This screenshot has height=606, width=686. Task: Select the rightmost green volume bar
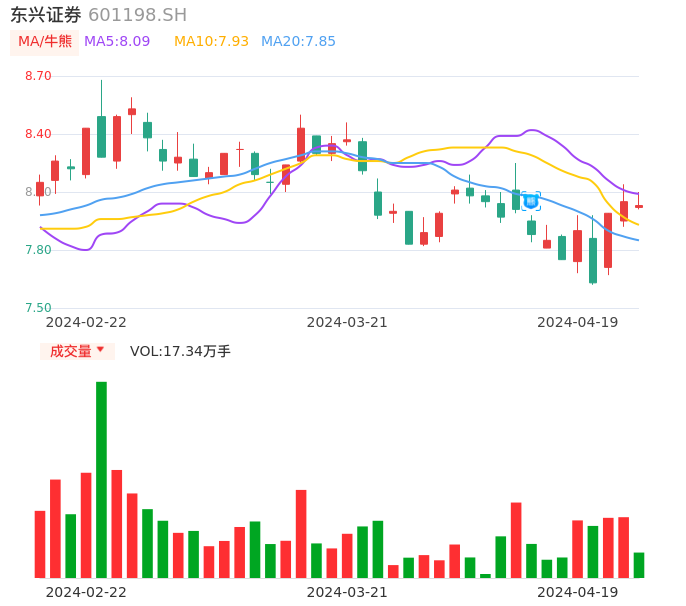coord(639,565)
